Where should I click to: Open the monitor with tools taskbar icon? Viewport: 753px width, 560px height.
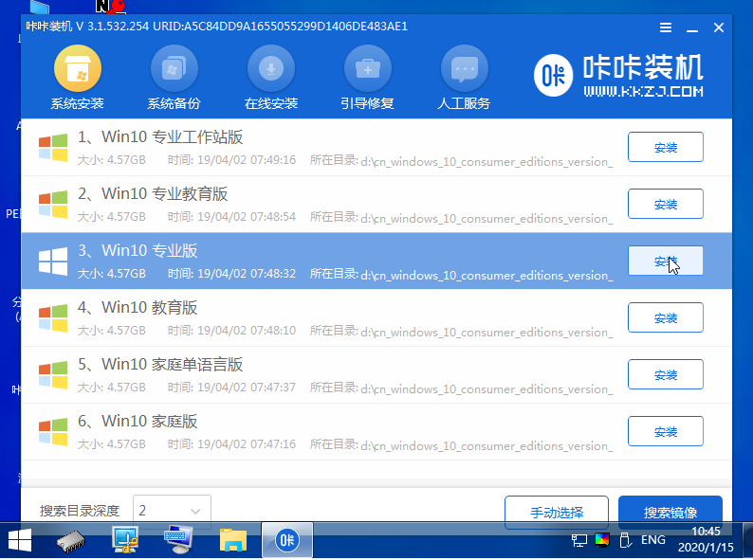pyautogui.click(x=125, y=540)
